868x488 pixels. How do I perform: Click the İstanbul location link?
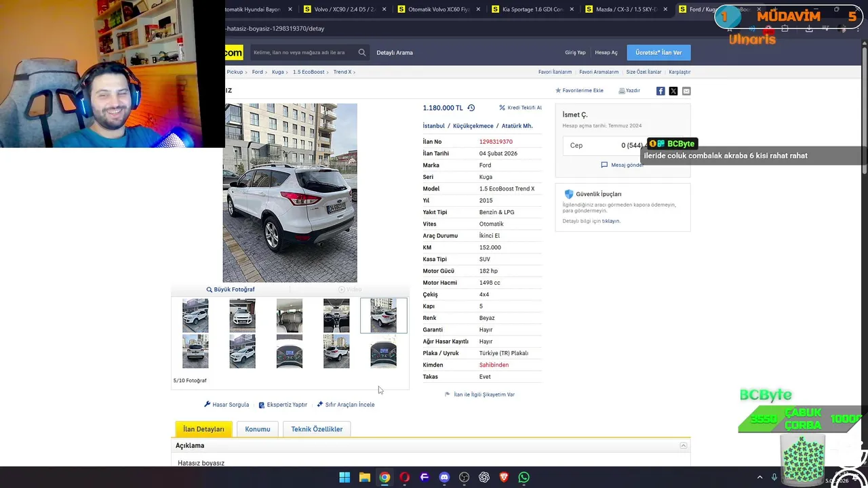(434, 126)
